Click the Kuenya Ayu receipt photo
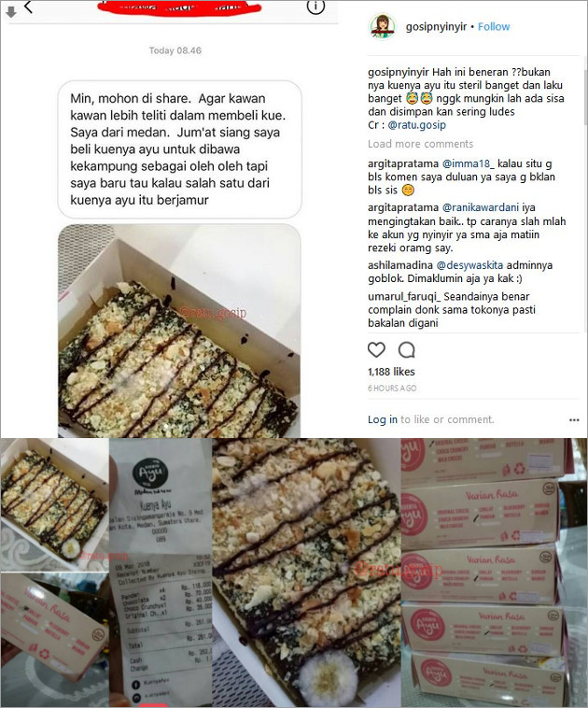The width and height of the screenshot is (588, 708). [x=161, y=573]
